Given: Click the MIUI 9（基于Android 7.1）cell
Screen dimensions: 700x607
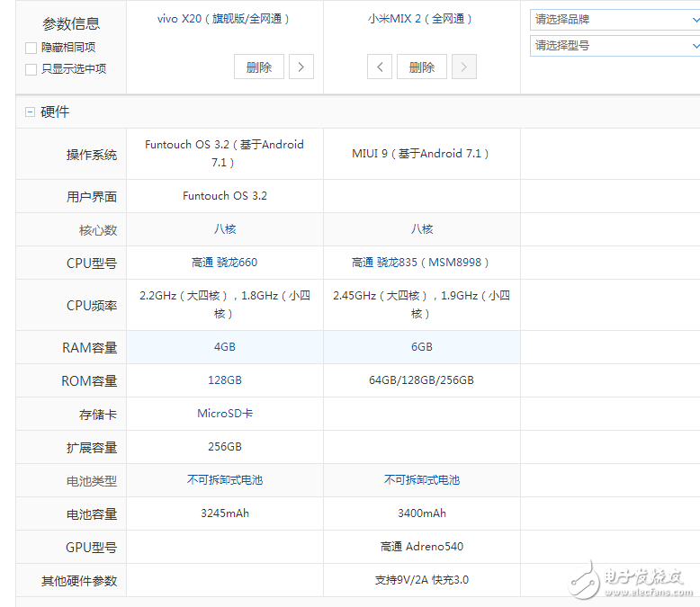Looking at the screenshot, I should [420, 154].
